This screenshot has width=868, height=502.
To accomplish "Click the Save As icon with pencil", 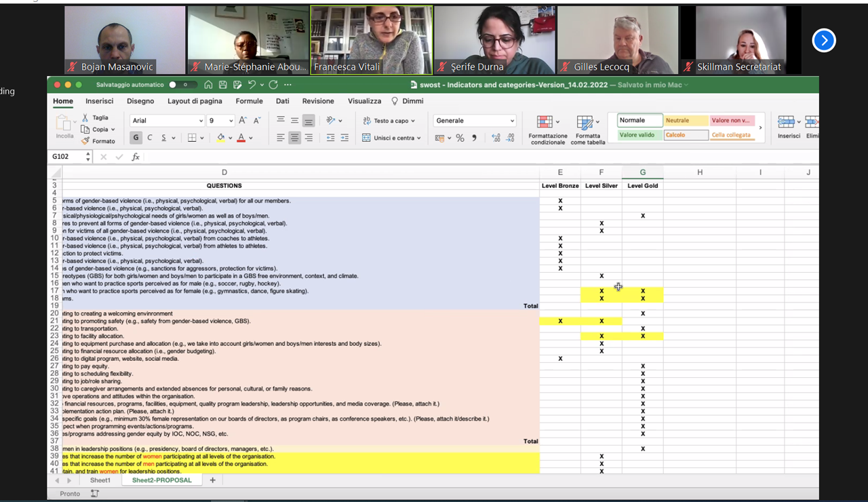I will 237,85.
